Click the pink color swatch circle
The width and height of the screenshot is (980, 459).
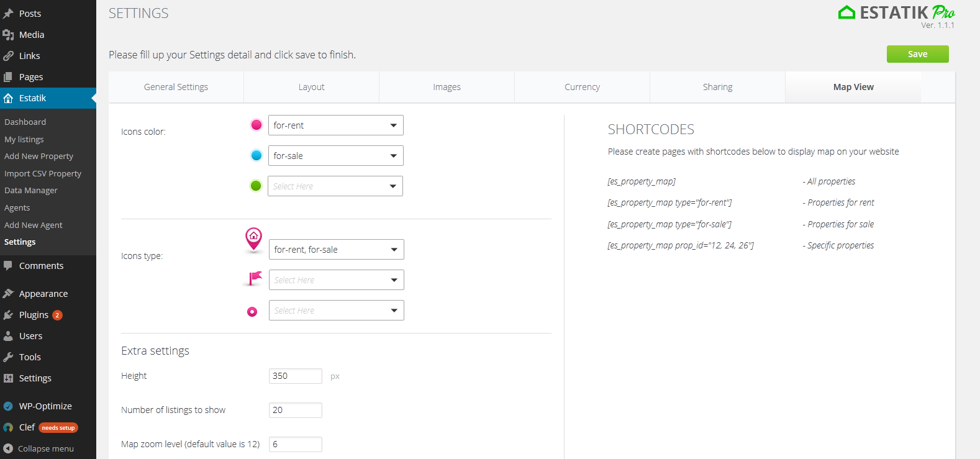pyautogui.click(x=256, y=125)
